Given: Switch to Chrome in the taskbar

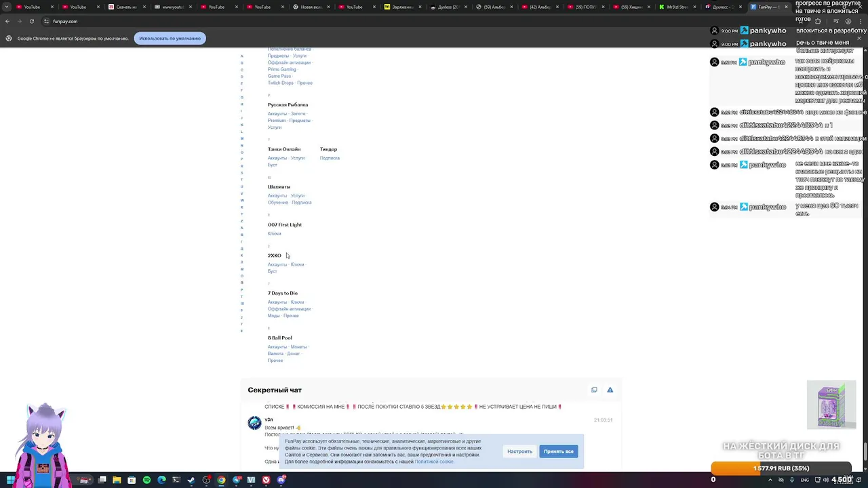Looking at the screenshot, I should [x=221, y=480].
